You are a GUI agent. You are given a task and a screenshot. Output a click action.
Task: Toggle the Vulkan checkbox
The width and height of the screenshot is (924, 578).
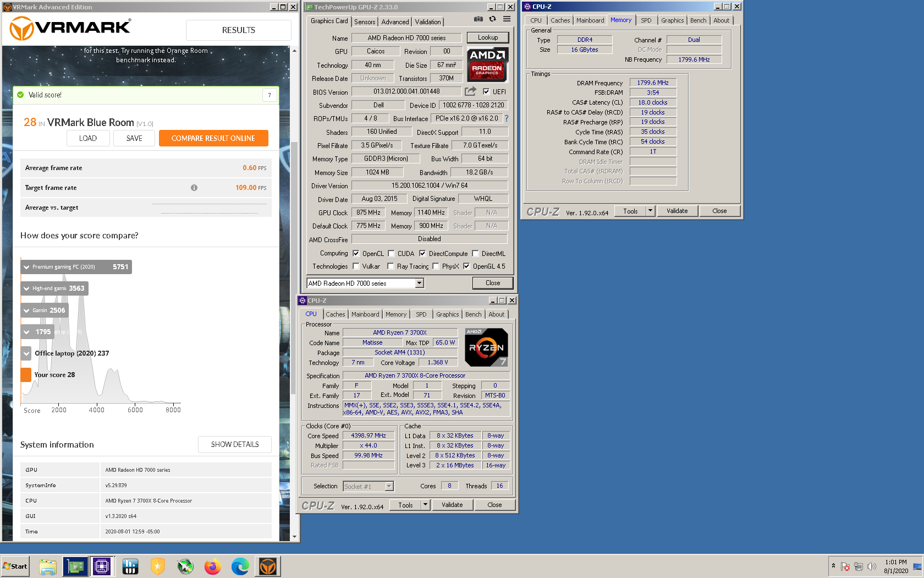tap(356, 266)
